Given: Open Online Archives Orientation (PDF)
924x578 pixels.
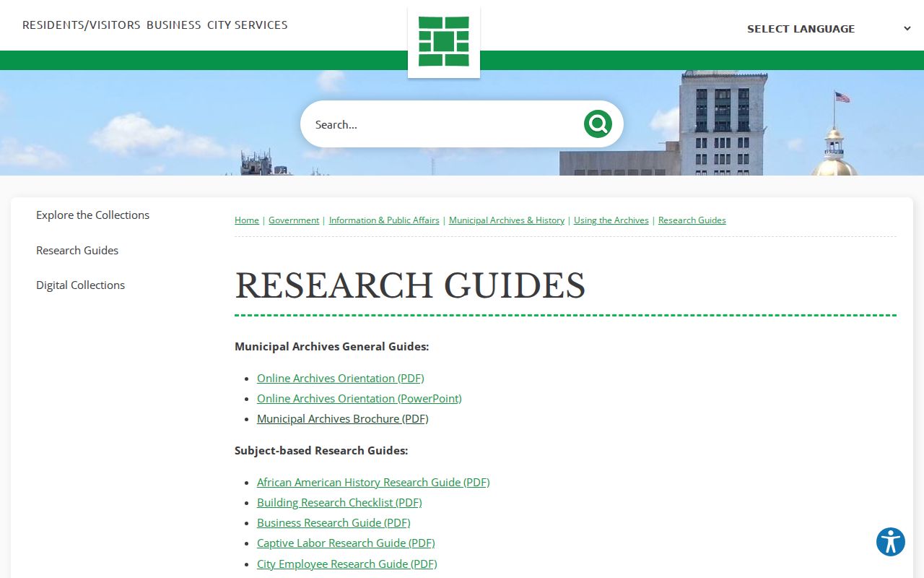Looking at the screenshot, I should click(x=341, y=379).
